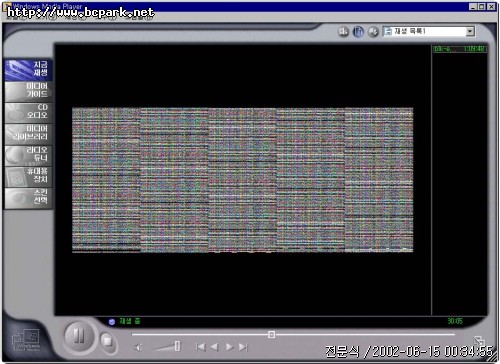Screen dimensions: 500x364
Task: Open the 라디오 튜너 tab
Action: click(29, 155)
